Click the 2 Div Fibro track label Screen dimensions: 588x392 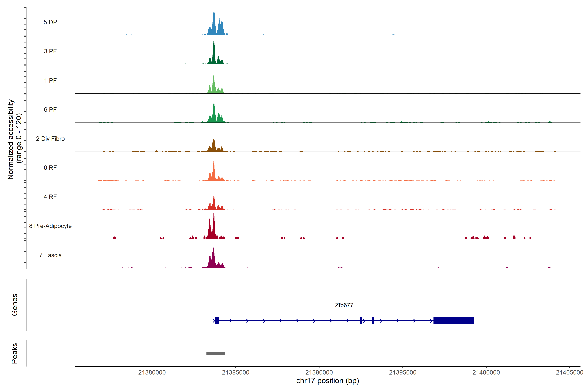click(50, 139)
